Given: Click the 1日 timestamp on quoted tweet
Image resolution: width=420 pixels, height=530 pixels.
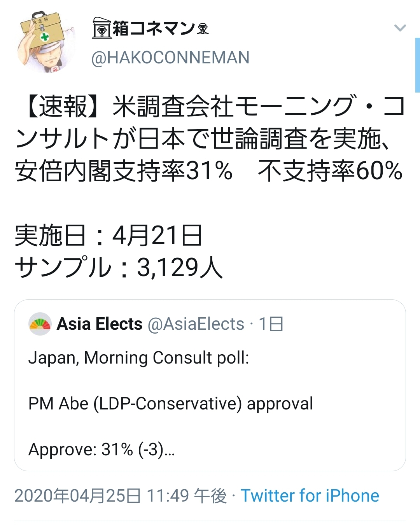Looking at the screenshot, I should [x=271, y=324].
